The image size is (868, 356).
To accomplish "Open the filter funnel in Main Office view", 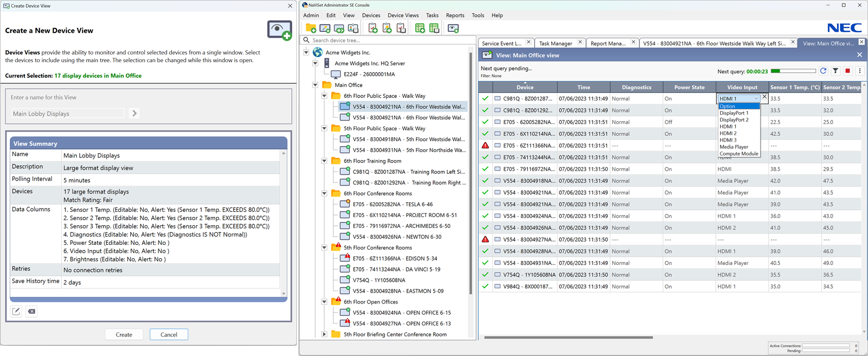I will coord(836,71).
